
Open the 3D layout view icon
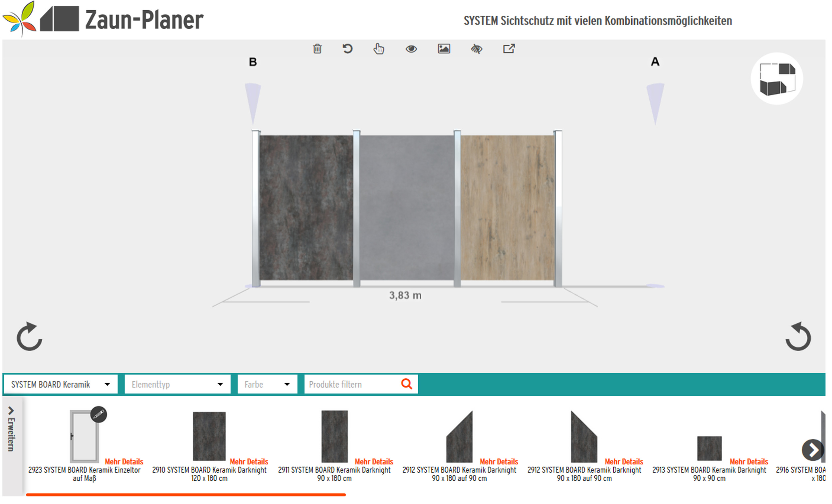[x=777, y=78]
